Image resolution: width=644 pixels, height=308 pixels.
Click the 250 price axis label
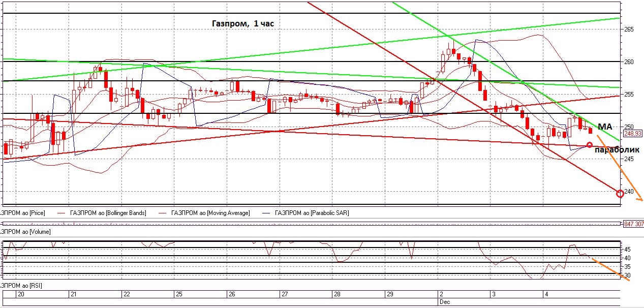[x=629, y=127]
